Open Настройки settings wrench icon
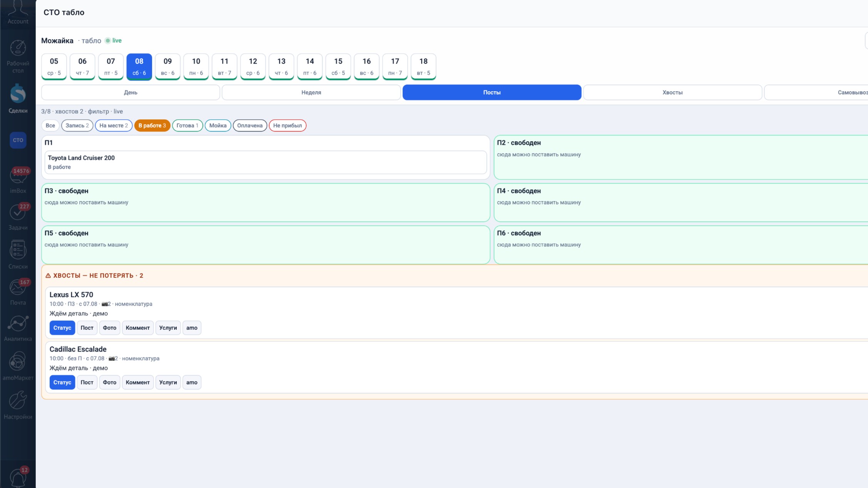The width and height of the screenshot is (868, 488). coord(18,401)
